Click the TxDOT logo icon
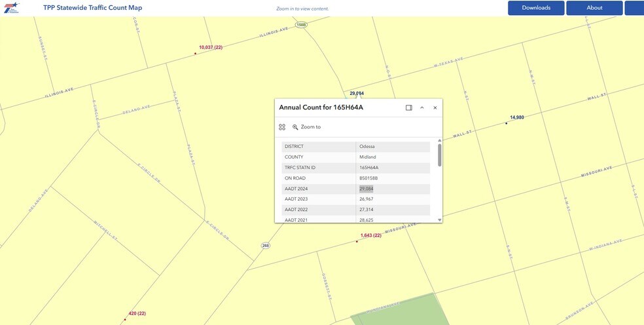The width and height of the screenshot is (644, 325). coord(12,8)
